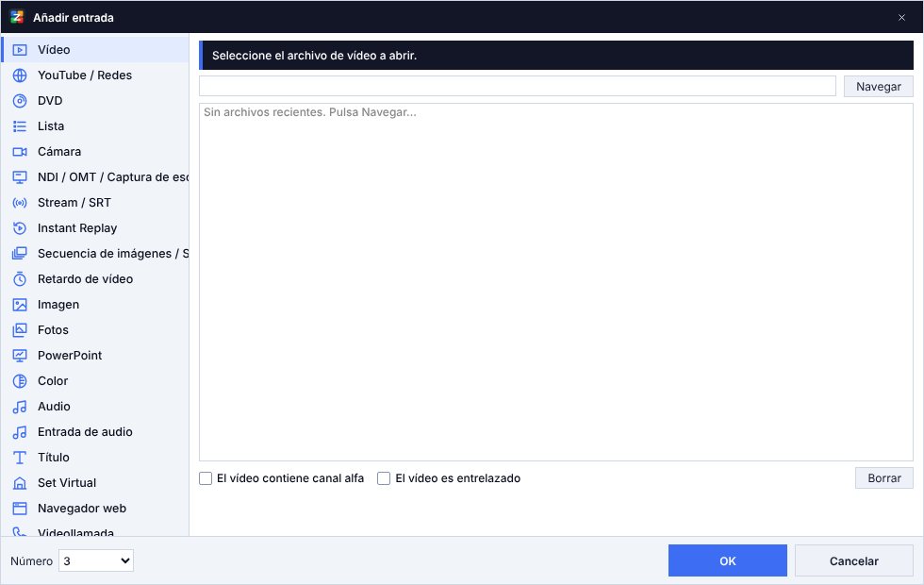Click the monitor icon beside NDI / OMT

(x=20, y=177)
